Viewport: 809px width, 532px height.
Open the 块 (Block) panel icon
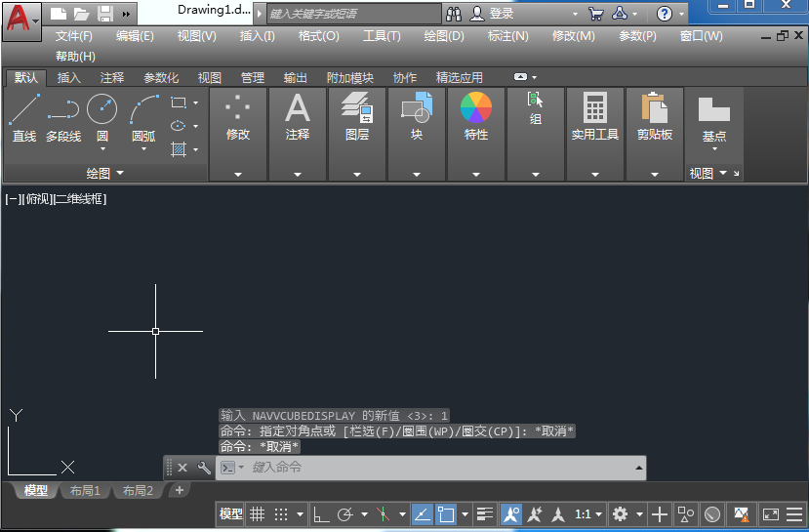(417, 116)
